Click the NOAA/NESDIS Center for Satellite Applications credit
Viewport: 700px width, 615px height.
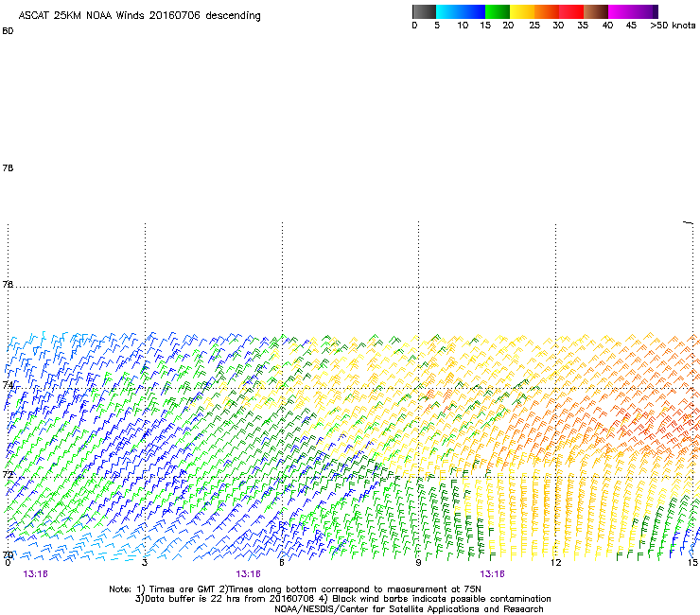409,609
